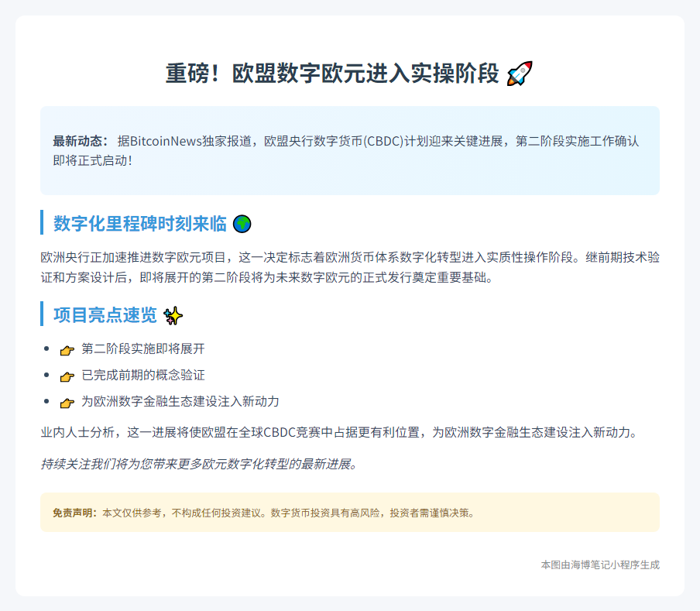The width and height of the screenshot is (700, 611).
Task: Click pointing hand icon before 为欧洲数字金融生态建设注入新动力
Action: (67, 403)
